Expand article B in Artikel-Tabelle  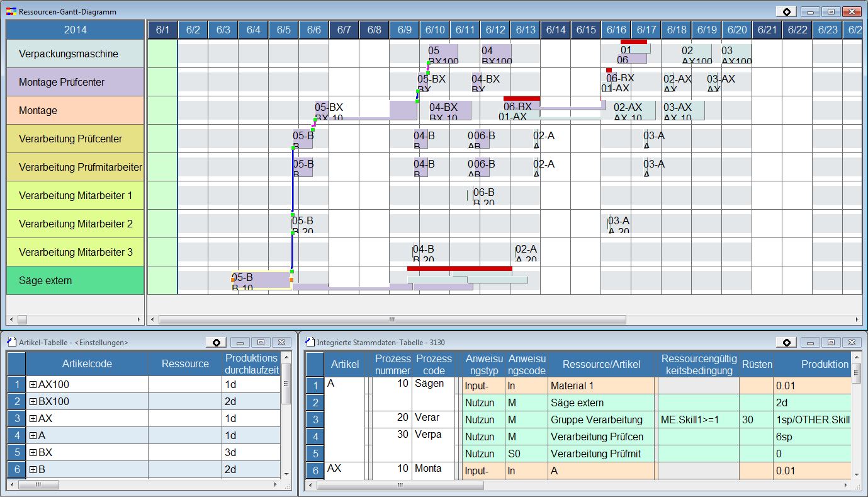click(33, 469)
